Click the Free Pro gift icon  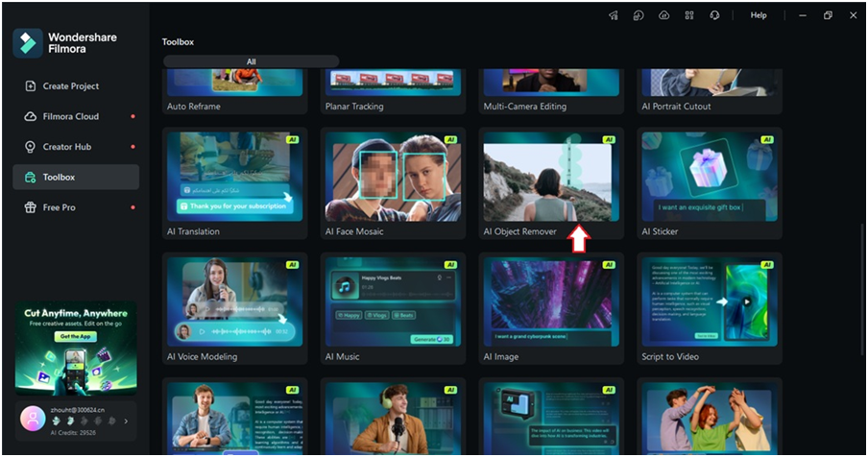(31, 207)
